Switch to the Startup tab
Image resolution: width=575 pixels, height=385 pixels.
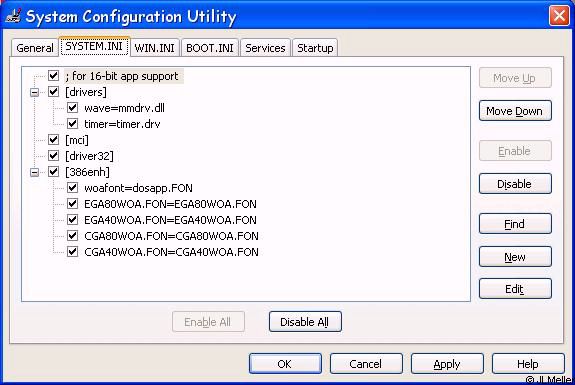click(315, 48)
